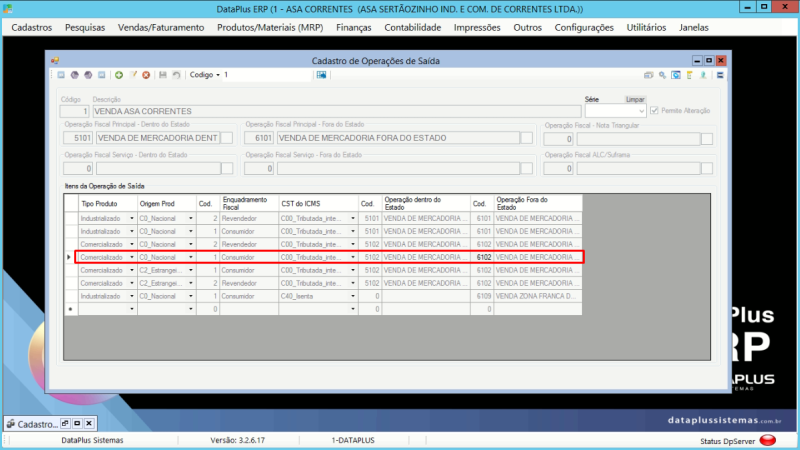800x450 pixels.
Task: Click the Tipo Produto column header
Action: [108, 203]
